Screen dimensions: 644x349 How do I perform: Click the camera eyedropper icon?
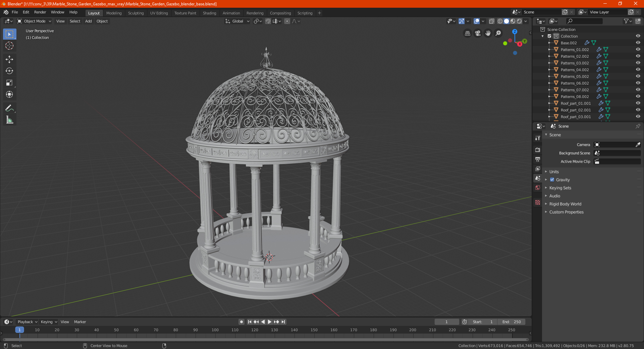638,145
